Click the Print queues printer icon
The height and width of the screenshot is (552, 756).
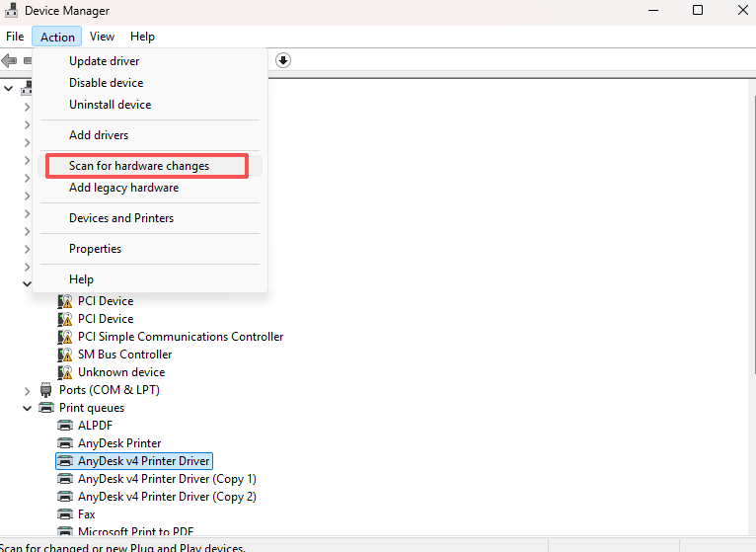tap(46, 408)
